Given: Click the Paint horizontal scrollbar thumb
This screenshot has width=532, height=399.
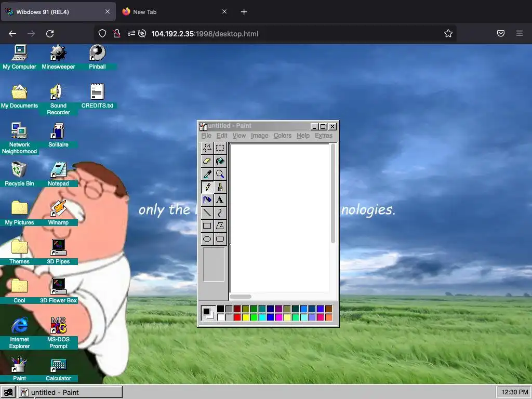Looking at the screenshot, I should pos(241,297).
